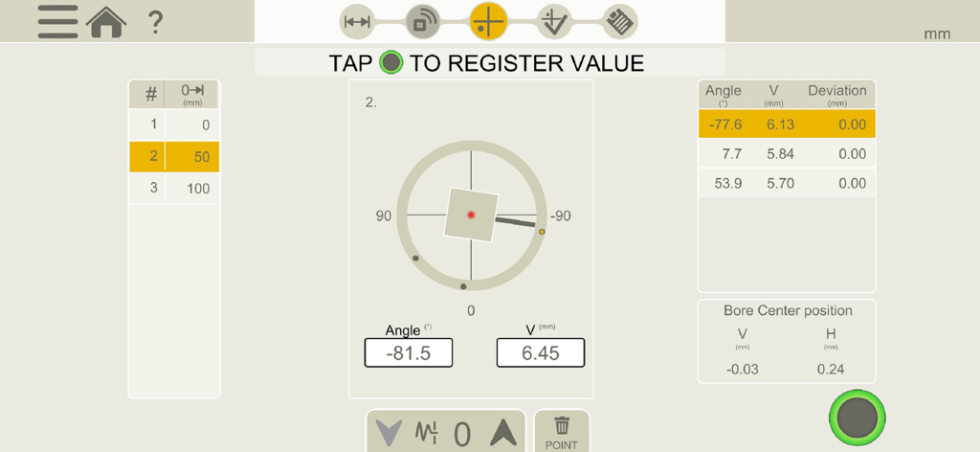Open the help question mark

click(x=155, y=23)
